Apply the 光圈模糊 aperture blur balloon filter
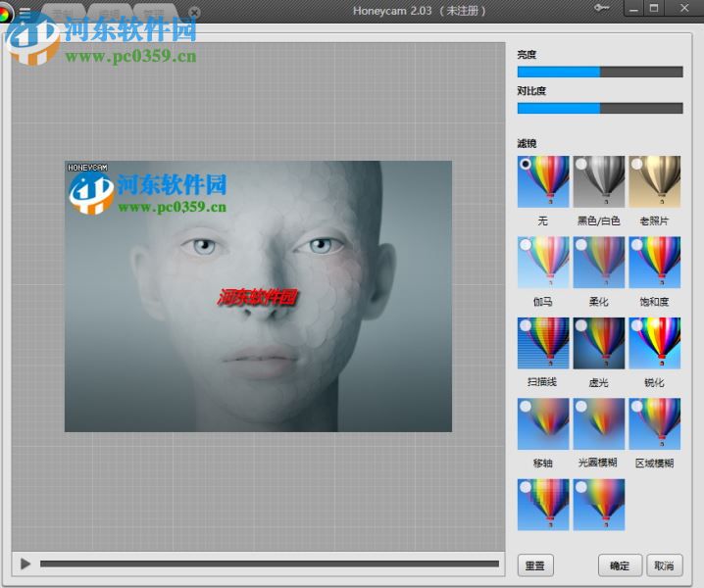This screenshot has width=704, height=588. click(x=598, y=423)
